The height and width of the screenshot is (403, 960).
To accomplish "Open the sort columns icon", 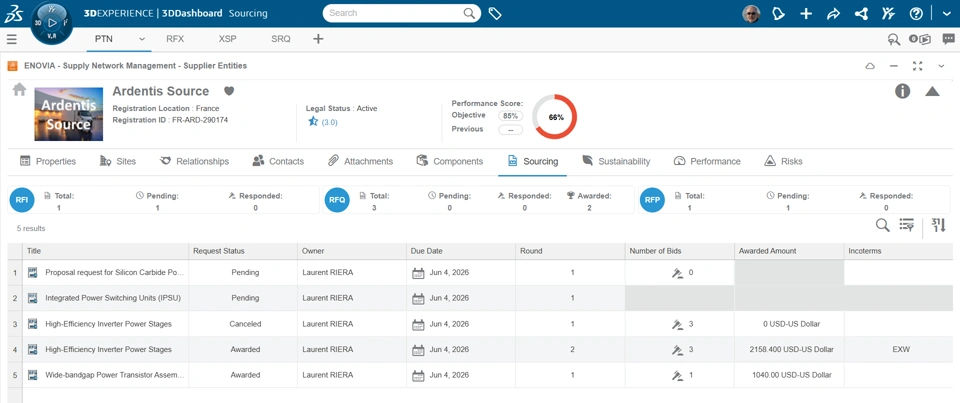I will coord(938,225).
